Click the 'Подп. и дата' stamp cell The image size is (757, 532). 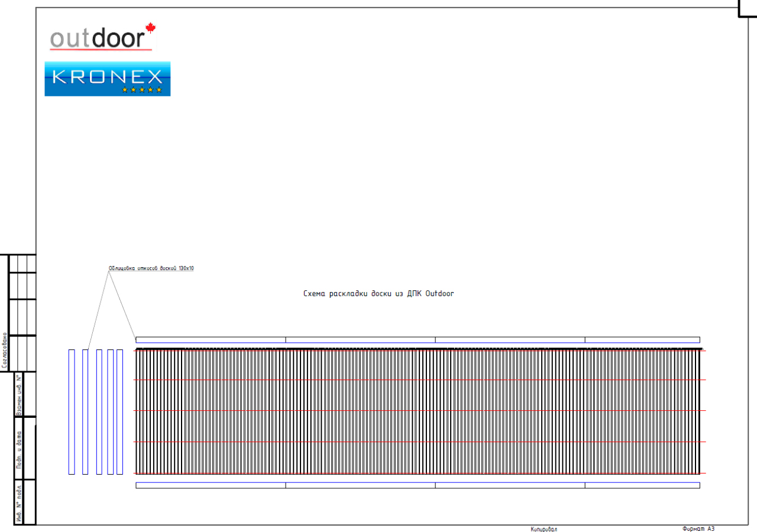19,448
